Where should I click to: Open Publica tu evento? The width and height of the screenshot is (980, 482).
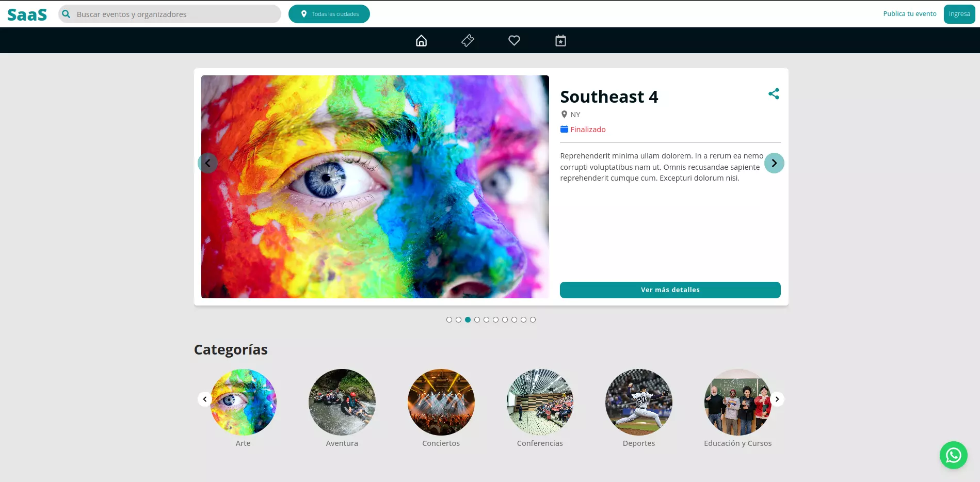[910, 13]
